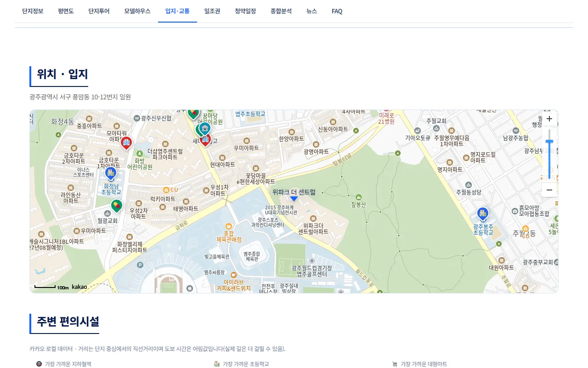This screenshot has width=588, height=368.
Task: Switch to the 단지투어 tab
Action: 99,11
